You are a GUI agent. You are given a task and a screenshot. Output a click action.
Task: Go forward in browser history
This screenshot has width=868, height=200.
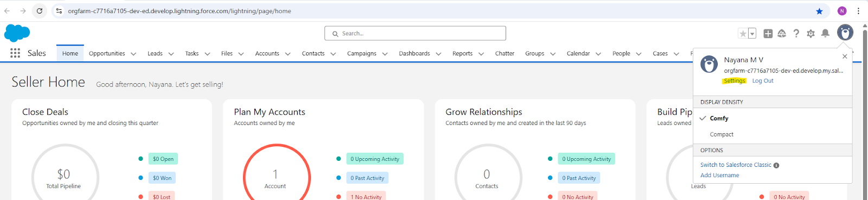coord(23,11)
